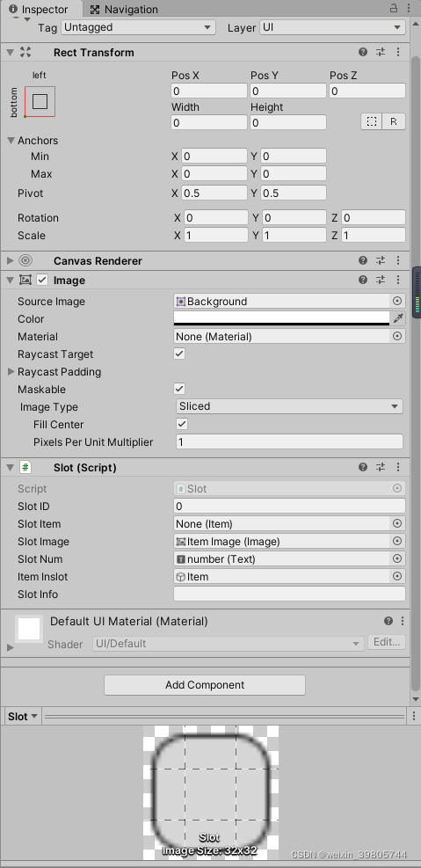
Task: Toggle the Image component enabled checkbox
Action: (42, 281)
